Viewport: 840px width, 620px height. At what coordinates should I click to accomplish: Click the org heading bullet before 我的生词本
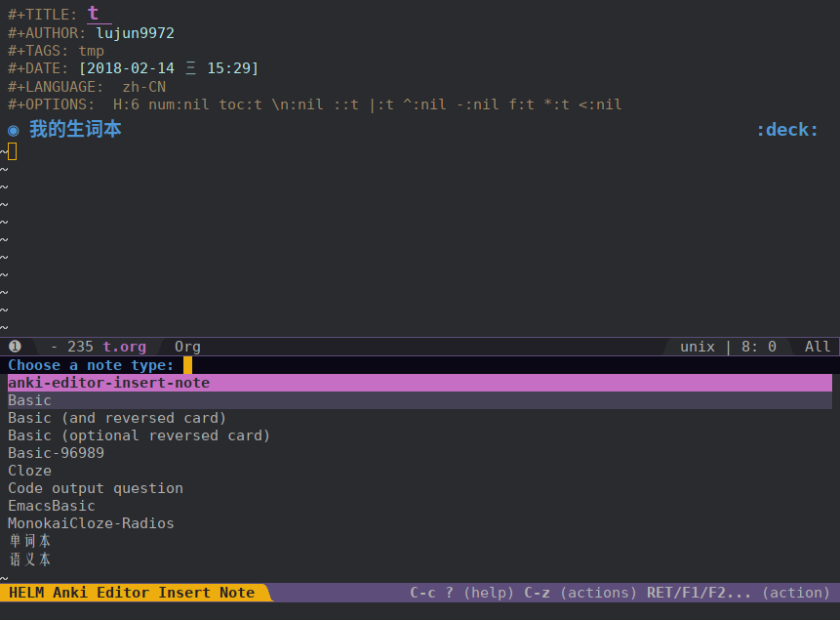click(11, 128)
